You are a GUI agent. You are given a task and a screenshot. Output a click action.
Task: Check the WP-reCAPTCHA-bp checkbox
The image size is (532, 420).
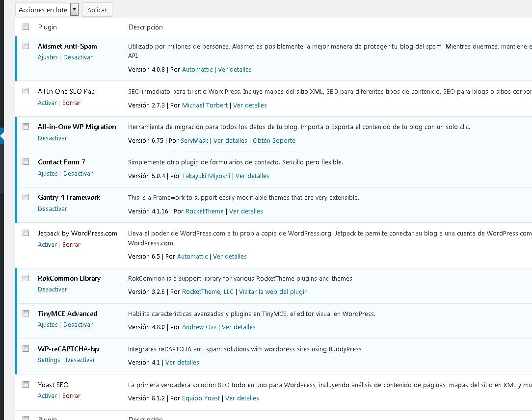click(26, 348)
